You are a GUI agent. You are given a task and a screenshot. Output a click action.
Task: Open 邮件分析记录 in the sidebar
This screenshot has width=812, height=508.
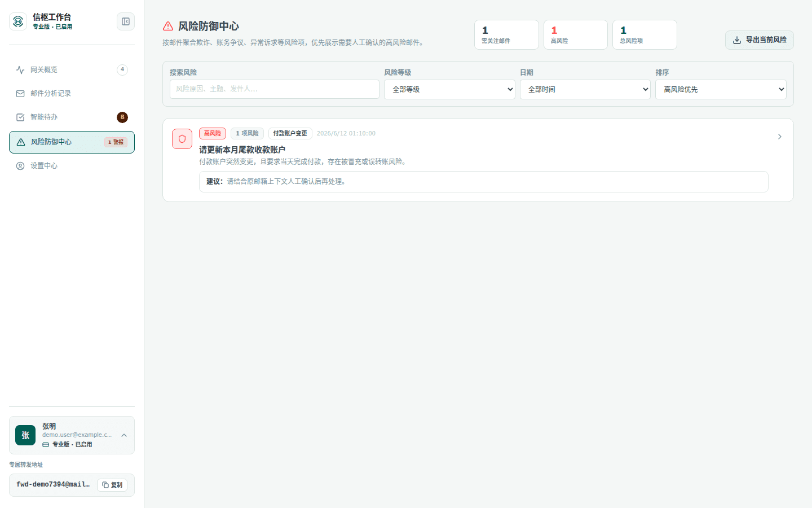coord(72,94)
